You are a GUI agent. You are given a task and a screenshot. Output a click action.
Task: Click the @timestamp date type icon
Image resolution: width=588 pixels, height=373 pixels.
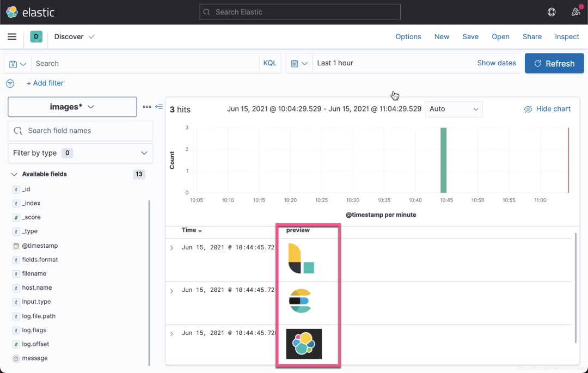(16, 246)
